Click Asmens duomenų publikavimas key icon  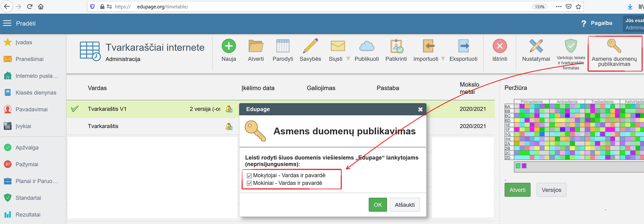[x=614, y=46]
